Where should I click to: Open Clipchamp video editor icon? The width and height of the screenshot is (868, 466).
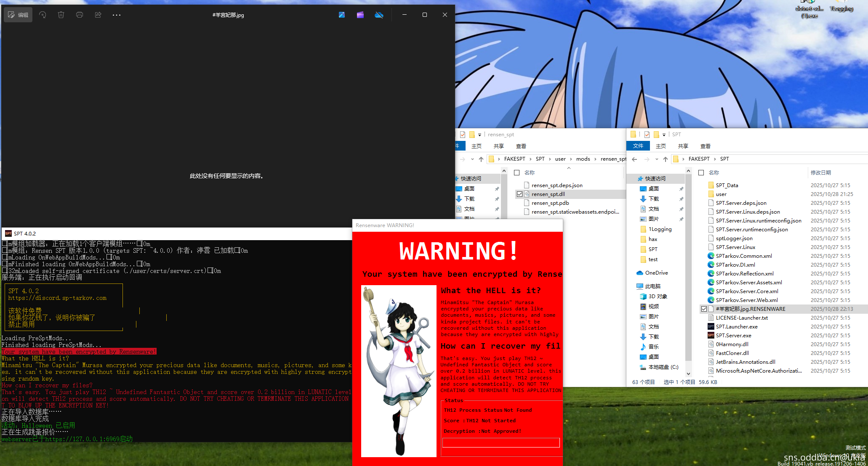click(360, 15)
